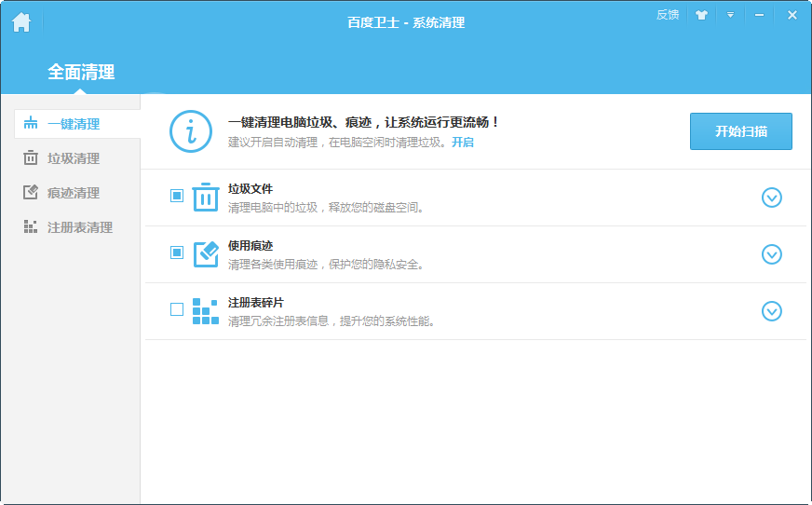Click the 反馈 feedback link
The height and width of the screenshot is (505, 812).
pos(668,15)
